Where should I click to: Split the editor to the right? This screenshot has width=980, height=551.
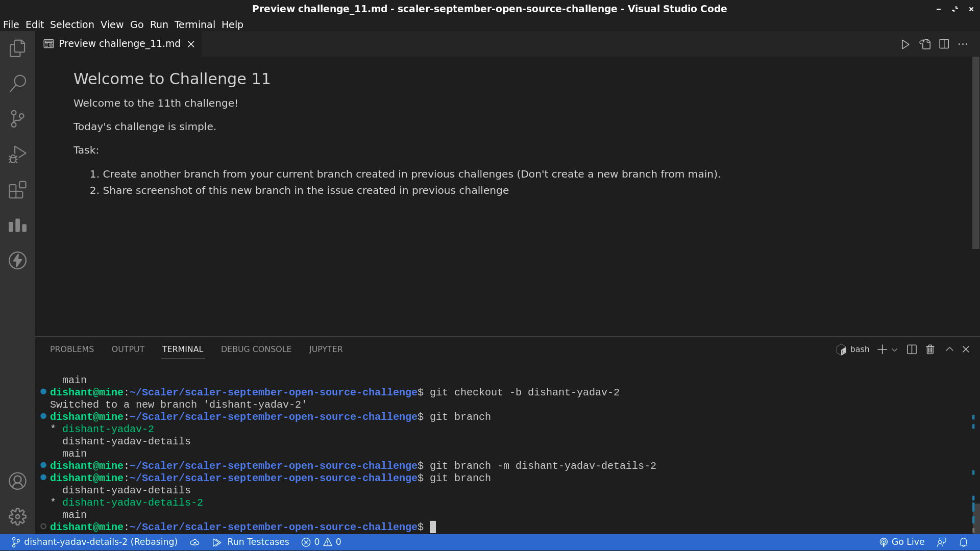(944, 44)
